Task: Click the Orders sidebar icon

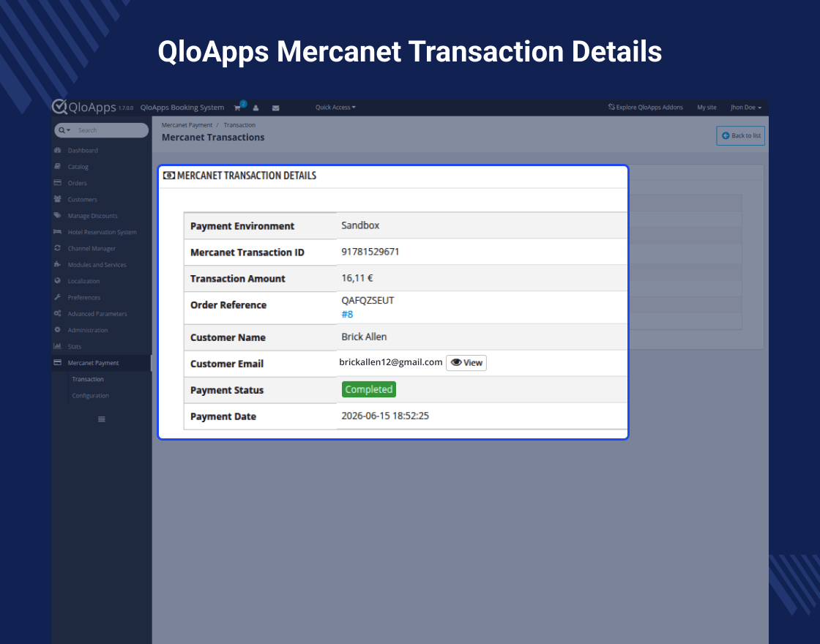Action: tap(58, 182)
